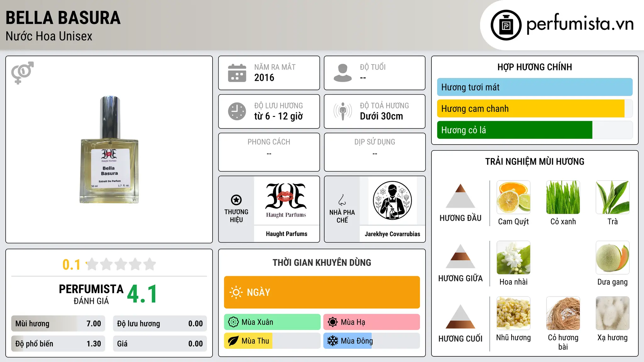Image resolution: width=644 pixels, height=362 pixels.
Task: Click the Phong cách info card
Action: [x=269, y=152]
